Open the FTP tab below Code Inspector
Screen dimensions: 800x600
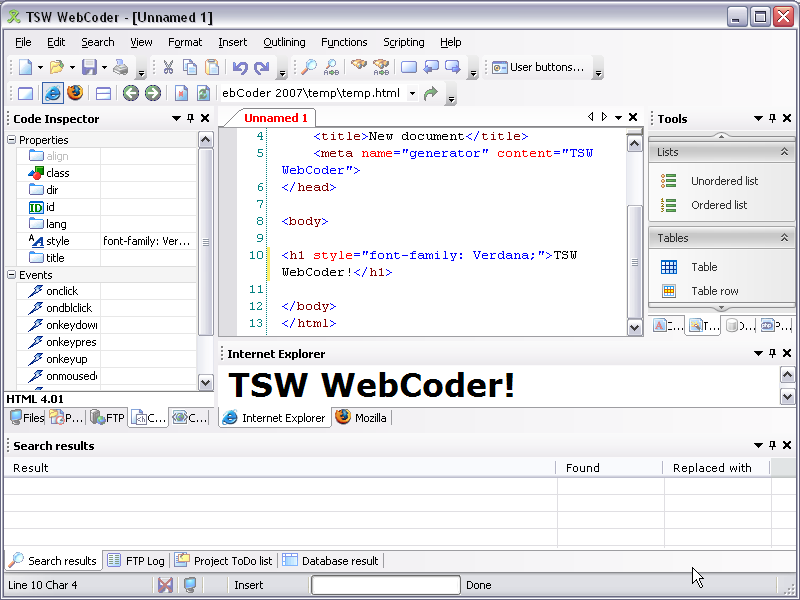pyautogui.click(x=107, y=418)
